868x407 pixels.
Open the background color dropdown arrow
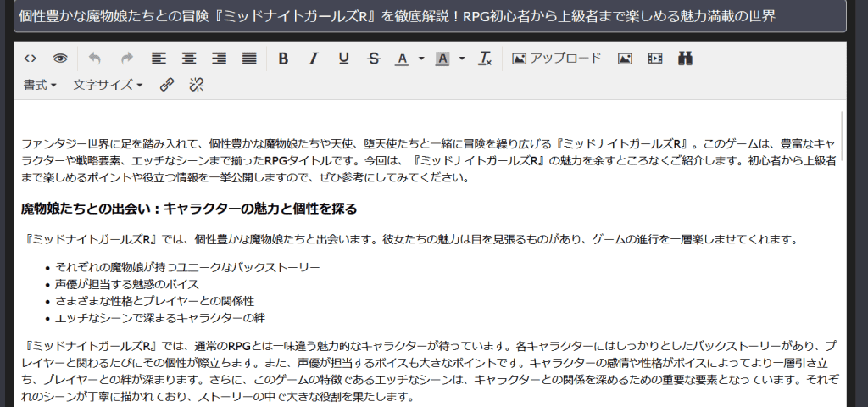pos(462,59)
